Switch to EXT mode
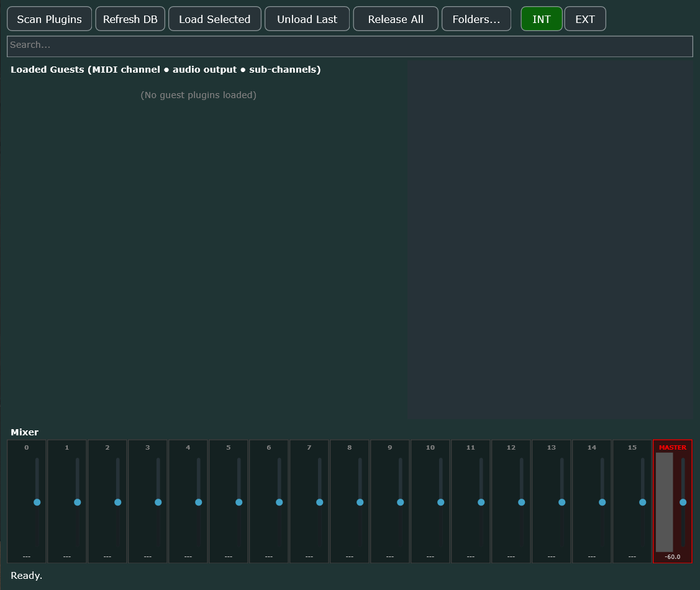Viewport: 700px width, 590px height. click(585, 19)
